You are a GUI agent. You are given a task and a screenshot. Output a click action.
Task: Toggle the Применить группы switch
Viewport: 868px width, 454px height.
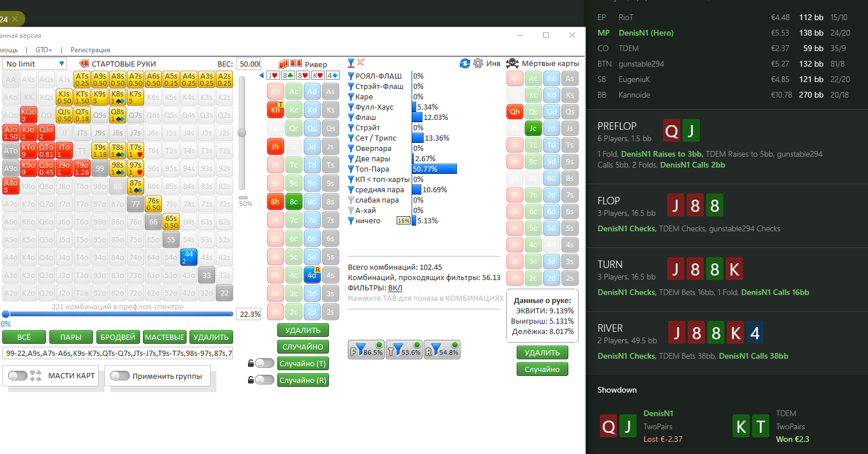120,376
